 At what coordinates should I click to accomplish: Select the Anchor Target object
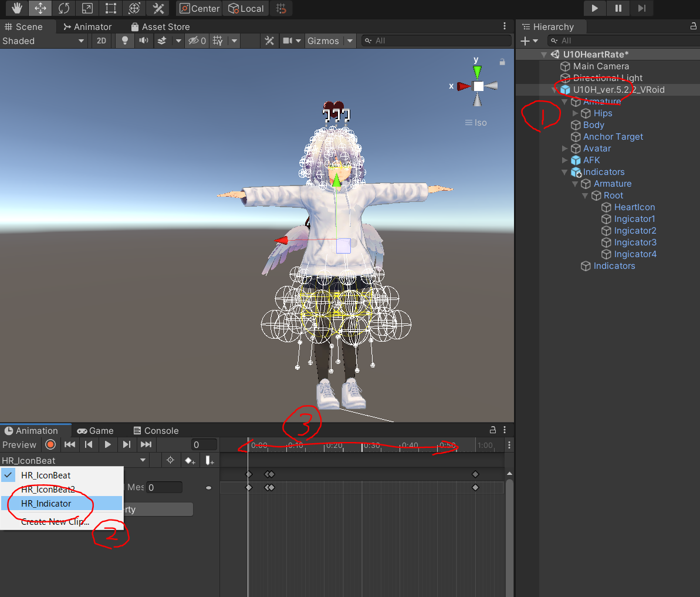(613, 137)
